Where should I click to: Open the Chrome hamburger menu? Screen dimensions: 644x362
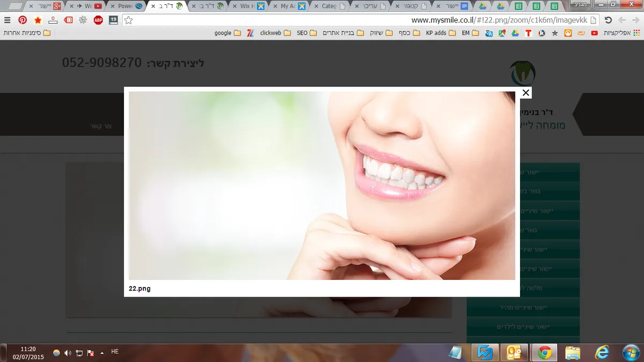click(x=7, y=20)
